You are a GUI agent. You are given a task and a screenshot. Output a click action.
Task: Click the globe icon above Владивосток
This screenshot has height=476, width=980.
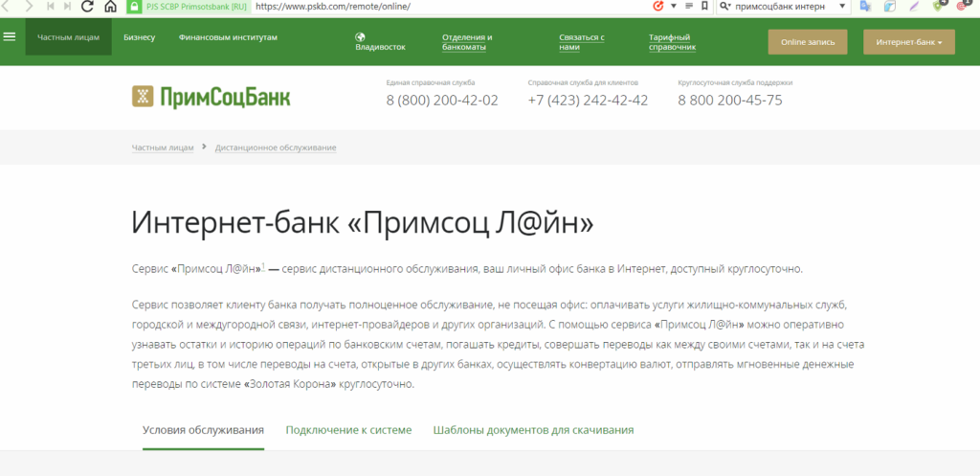[361, 36]
